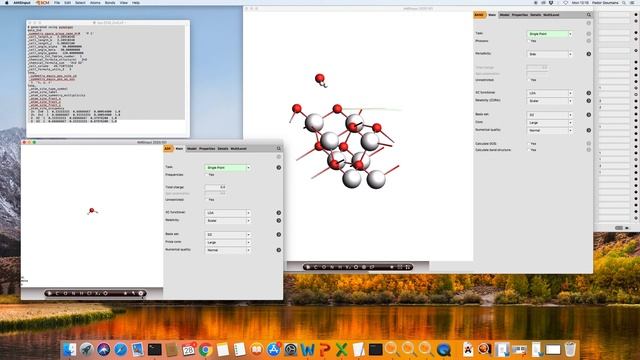Click the star tool in BAND window toolbar
The height and width of the screenshot is (360, 640).
pos(392,267)
